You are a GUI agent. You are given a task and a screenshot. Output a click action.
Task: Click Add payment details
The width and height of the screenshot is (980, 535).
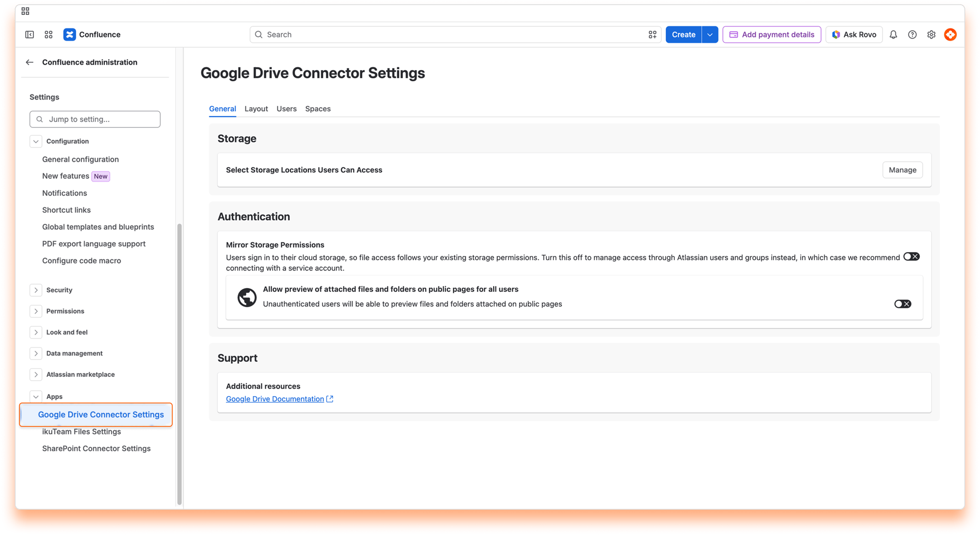(x=771, y=34)
